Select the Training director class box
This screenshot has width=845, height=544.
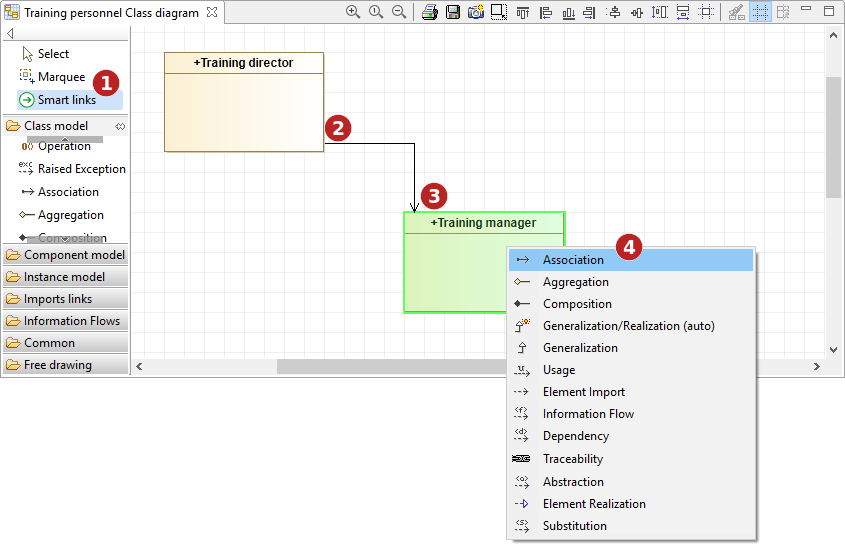[x=244, y=102]
